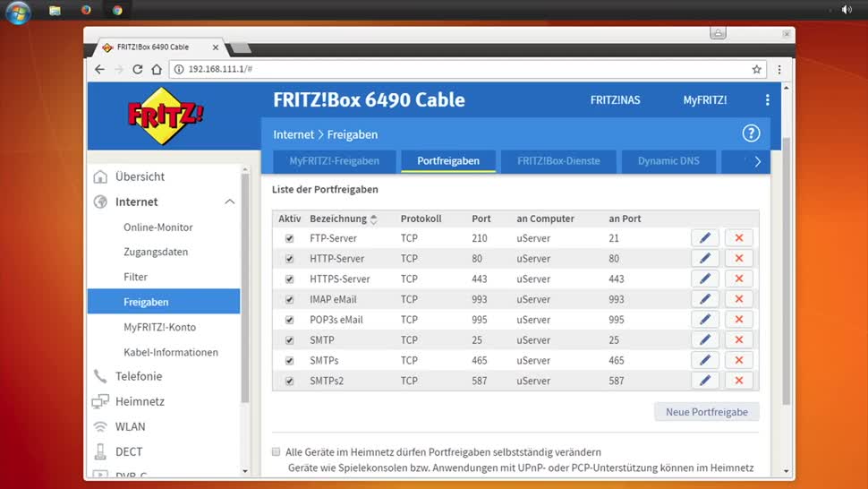Show more tabs with right chevron
868x489 pixels.
pyautogui.click(x=757, y=161)
